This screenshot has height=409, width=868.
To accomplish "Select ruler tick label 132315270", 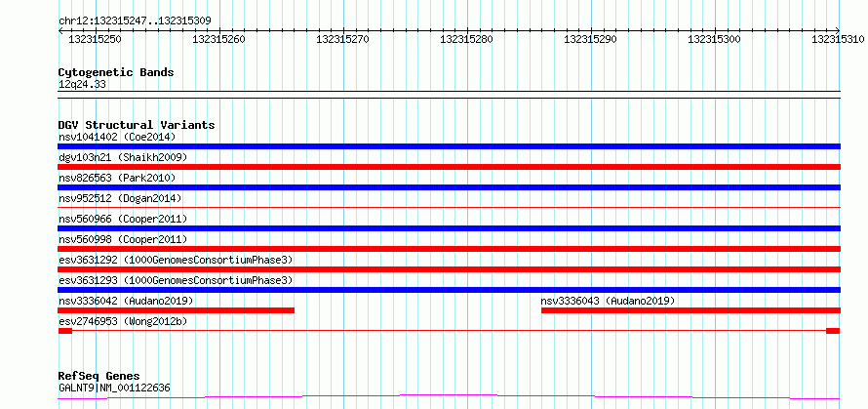I will tap(342, 39).
